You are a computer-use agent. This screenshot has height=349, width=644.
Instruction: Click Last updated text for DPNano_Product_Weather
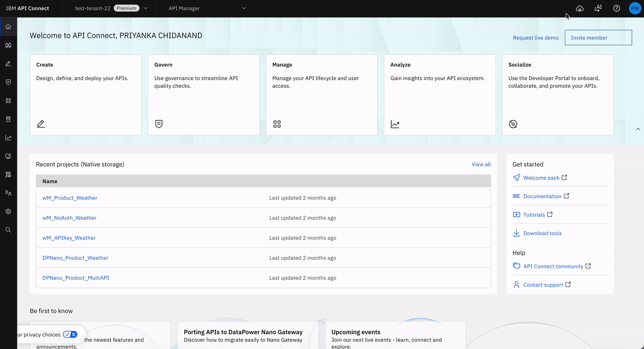(x=303, y=258)
